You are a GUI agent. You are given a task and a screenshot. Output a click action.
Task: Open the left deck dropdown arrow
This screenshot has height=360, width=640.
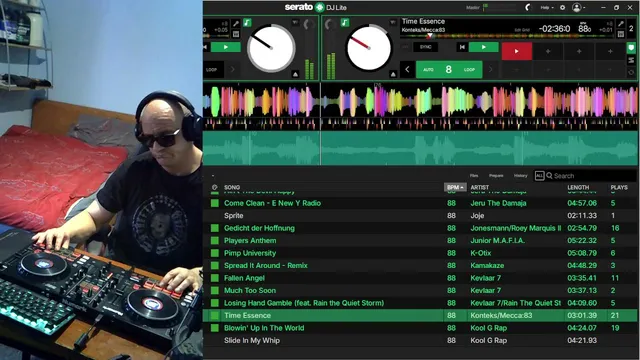tap(295, 22)
